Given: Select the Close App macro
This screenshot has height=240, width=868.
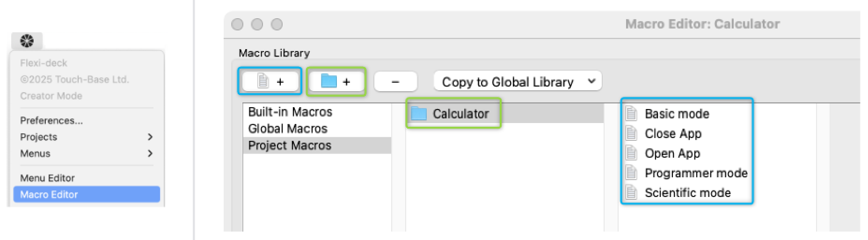Looking at the screenshot, I should click(x=673, y=134).
